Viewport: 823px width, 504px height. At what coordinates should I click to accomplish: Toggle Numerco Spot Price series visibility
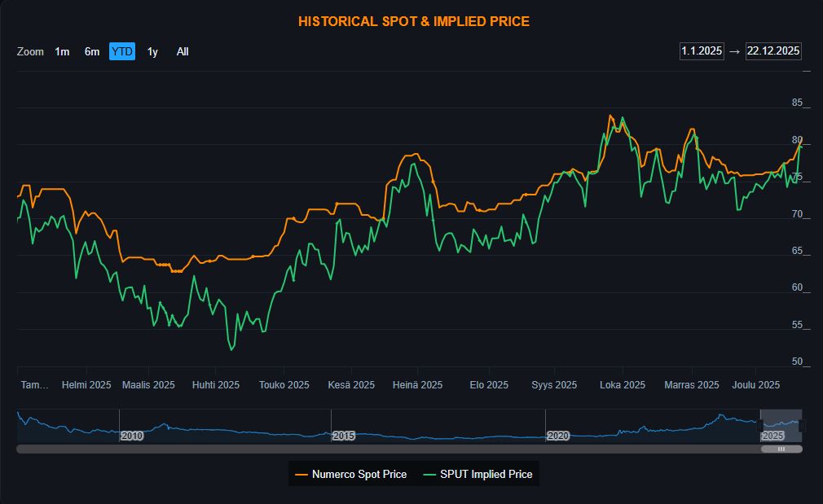coord(359,474)
